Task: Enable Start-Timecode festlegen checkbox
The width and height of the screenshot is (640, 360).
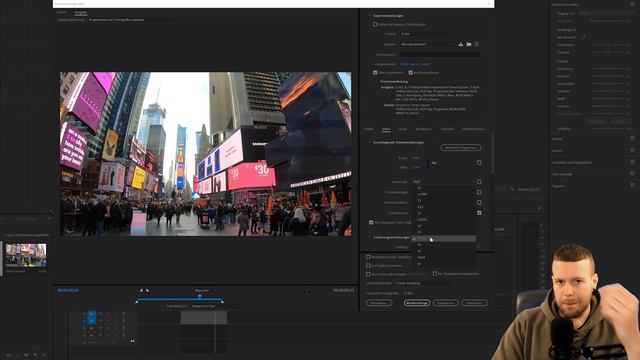Action: pos(368,274)
